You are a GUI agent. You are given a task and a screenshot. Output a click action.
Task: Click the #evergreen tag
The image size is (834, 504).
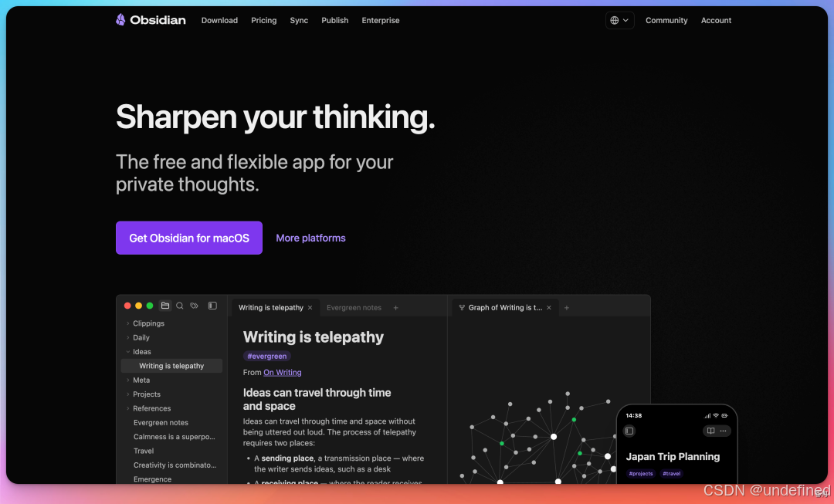point(267,357)
